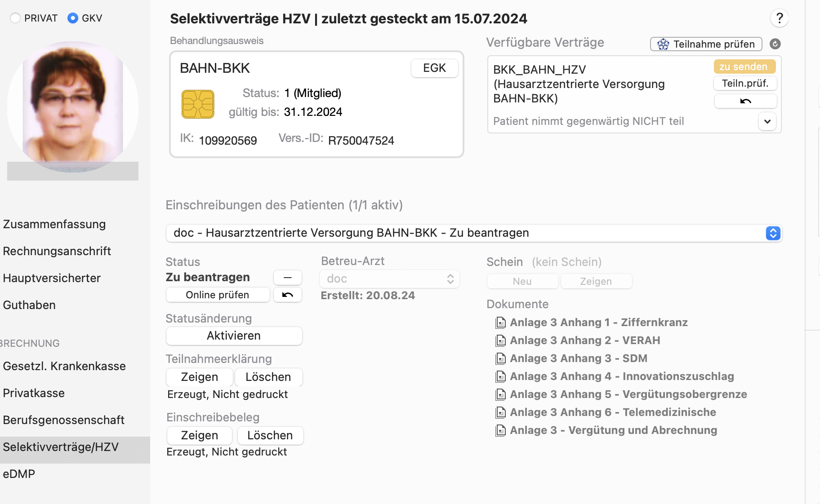The height and width of the screenshot is (504, 820).
Task: Click the Online prüfen button
Action: point(218,295)
